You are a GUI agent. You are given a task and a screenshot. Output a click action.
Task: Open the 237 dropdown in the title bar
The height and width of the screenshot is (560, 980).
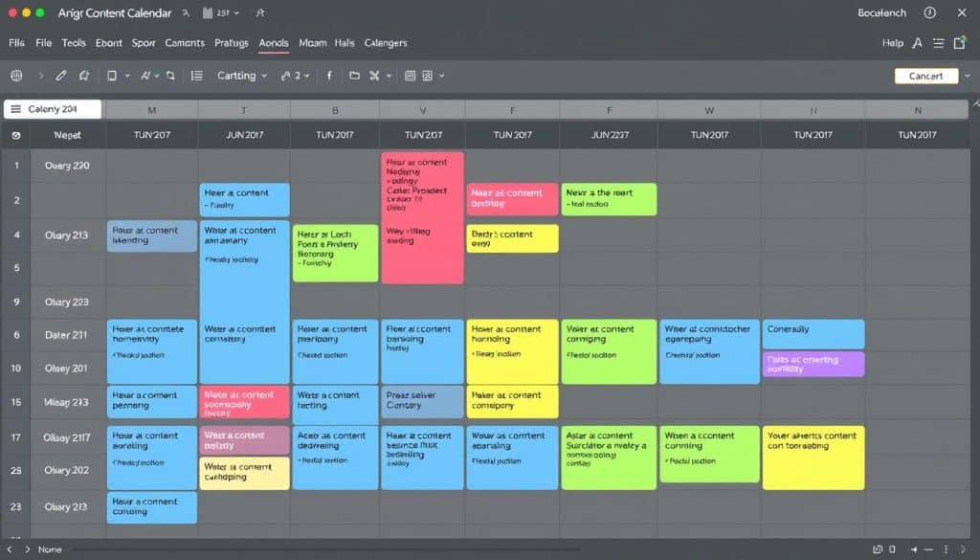coord(222,12)
